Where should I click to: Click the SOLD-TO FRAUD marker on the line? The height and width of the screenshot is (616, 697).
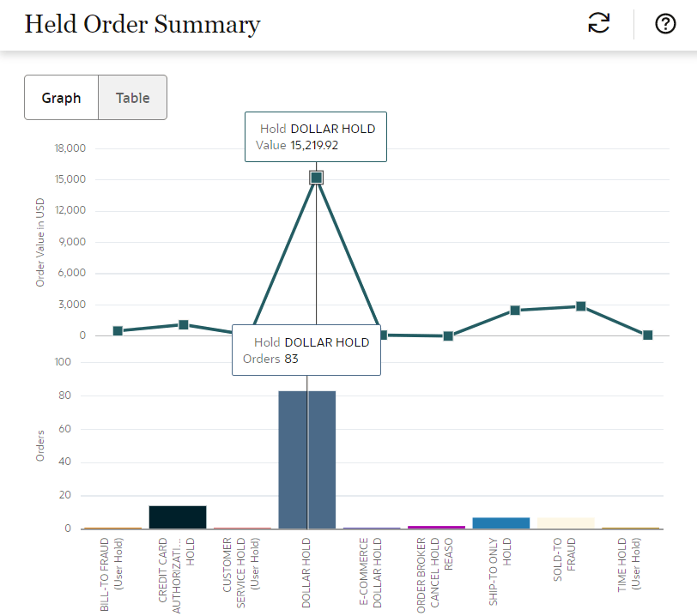coord(582,305)
